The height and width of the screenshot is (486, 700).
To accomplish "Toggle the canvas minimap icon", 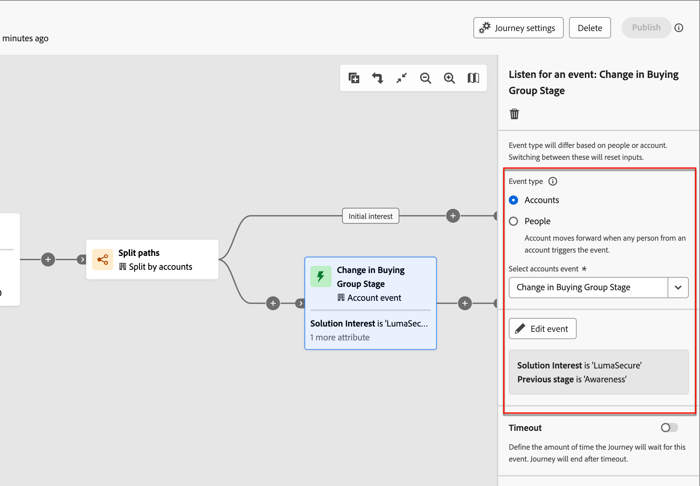I will pos(474,78).
